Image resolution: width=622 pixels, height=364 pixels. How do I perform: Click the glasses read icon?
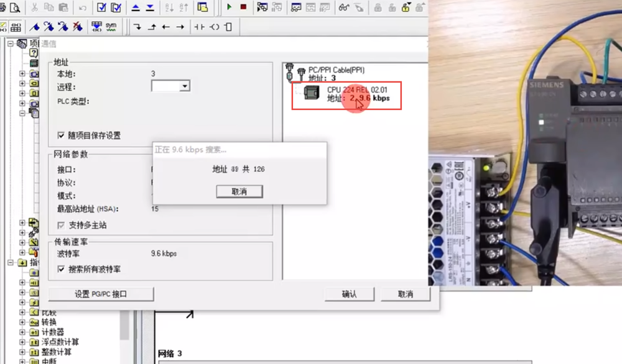click(344, 7)
